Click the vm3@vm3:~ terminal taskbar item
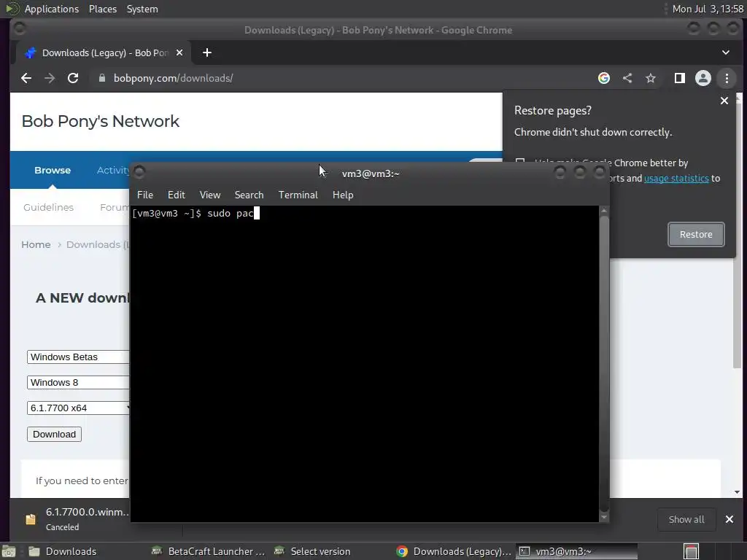 [576, 551]
